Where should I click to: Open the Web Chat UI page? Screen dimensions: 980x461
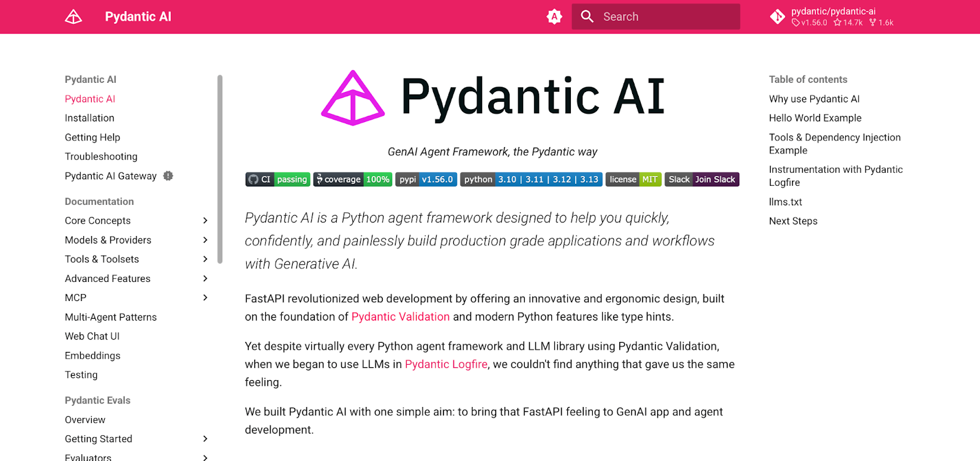[x=92, y=336]
